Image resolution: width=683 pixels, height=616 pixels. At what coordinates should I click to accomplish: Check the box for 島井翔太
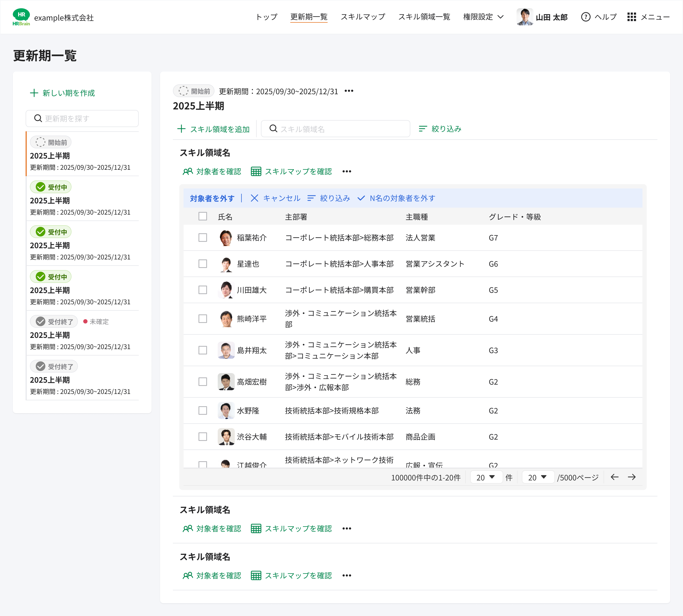(203, 350)
